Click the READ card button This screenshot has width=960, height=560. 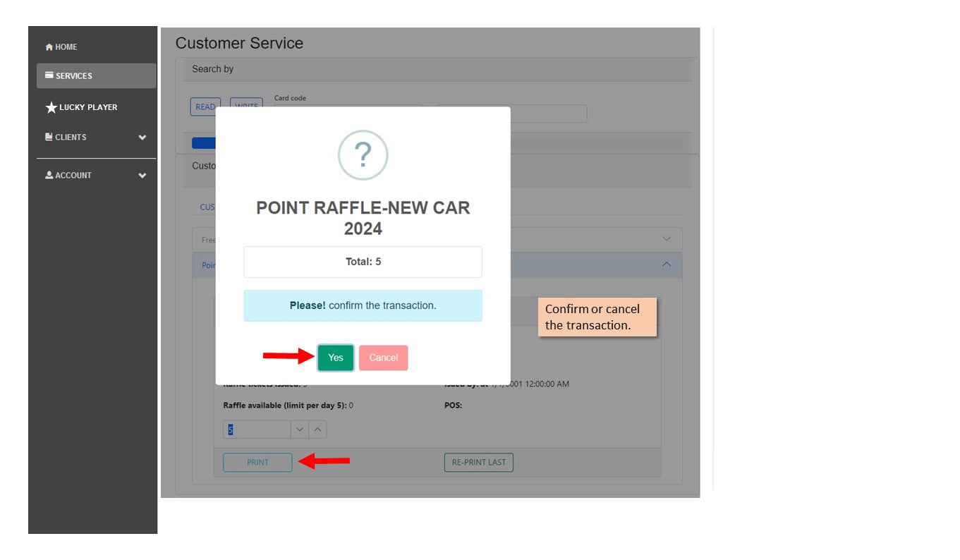point(205,106)
